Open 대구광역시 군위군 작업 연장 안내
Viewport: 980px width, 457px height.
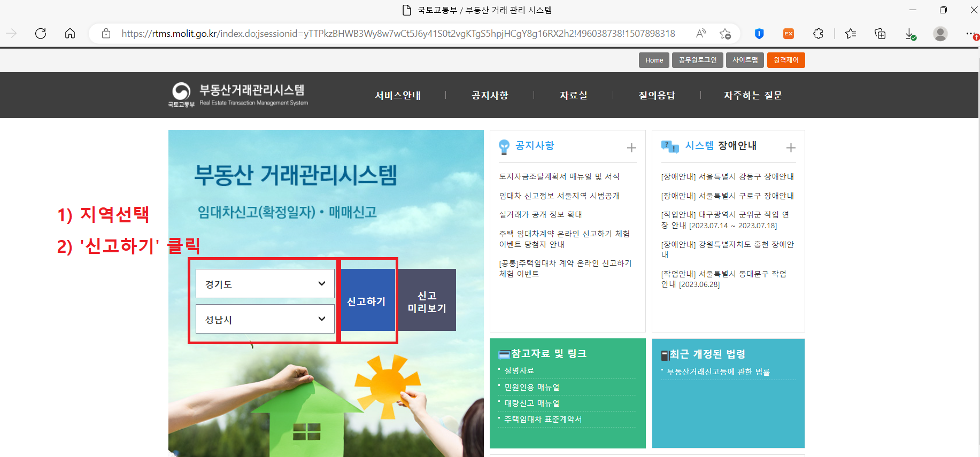point(726,220)
